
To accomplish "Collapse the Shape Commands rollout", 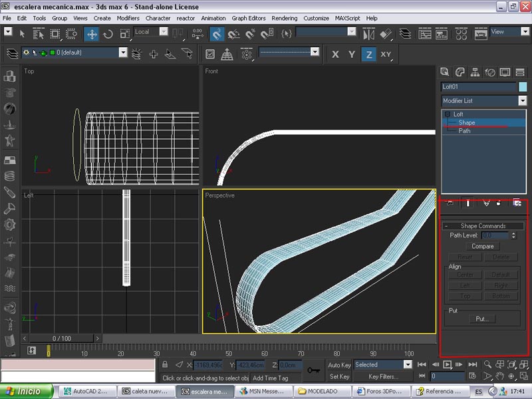I will click(483, 226).
